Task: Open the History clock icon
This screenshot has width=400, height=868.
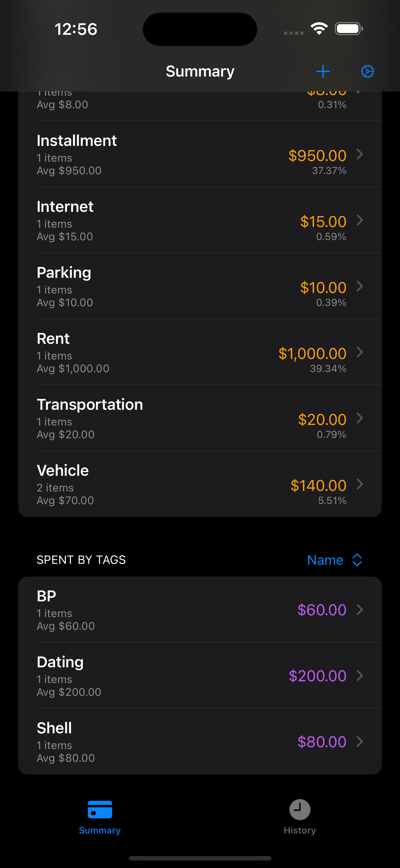Action: [299, 809]
